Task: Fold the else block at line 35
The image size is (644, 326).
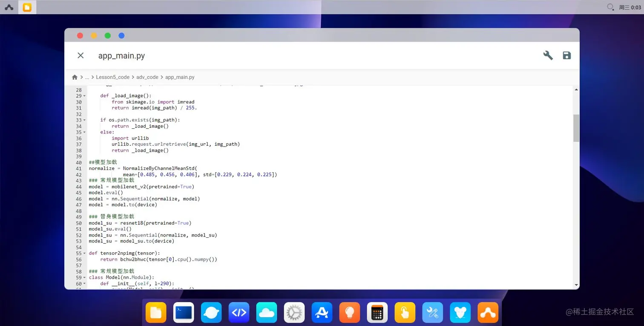Action: point(84,132)
